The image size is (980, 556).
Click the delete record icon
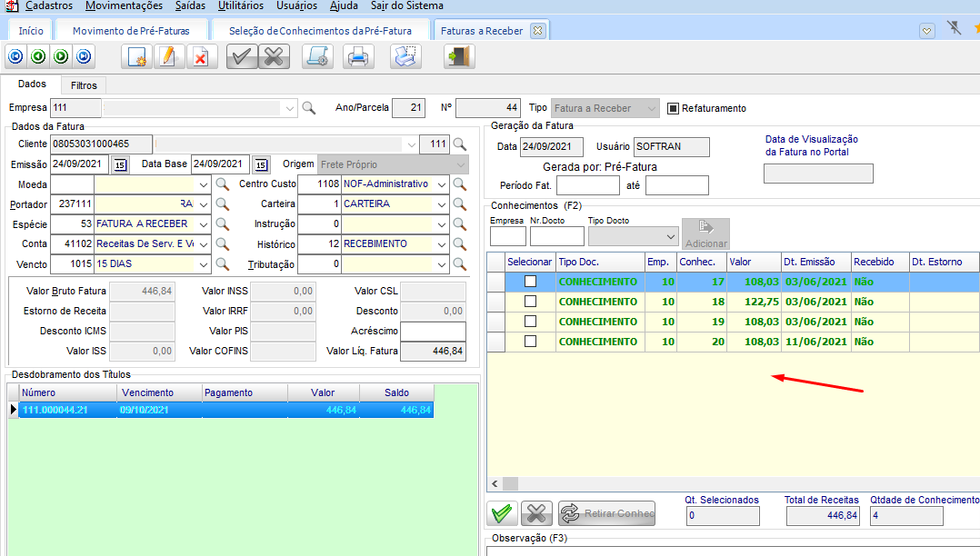coord(199,57)
